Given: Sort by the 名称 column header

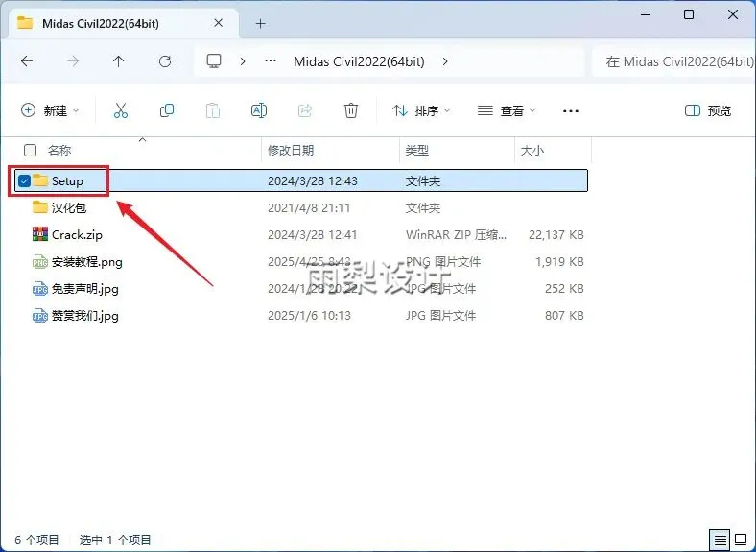Looking at the screenshot, I should point(59,150).
